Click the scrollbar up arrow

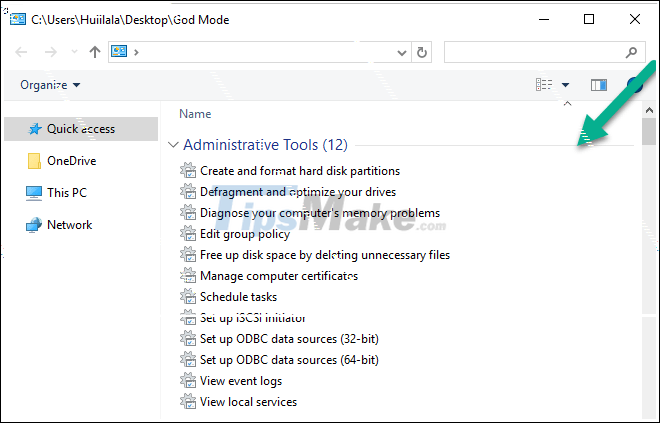pyautogui.click(x=649, y=110)
